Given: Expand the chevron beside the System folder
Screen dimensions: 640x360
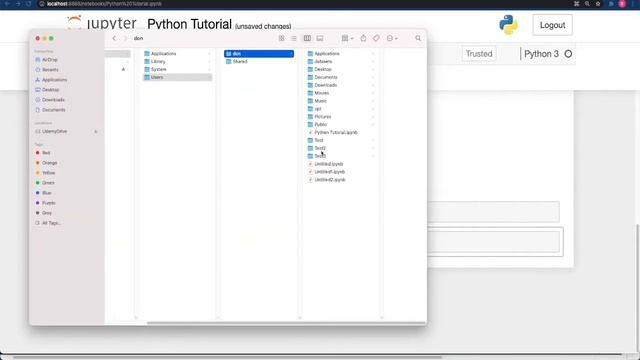Looking at the screenshot, I should (209, 69).
